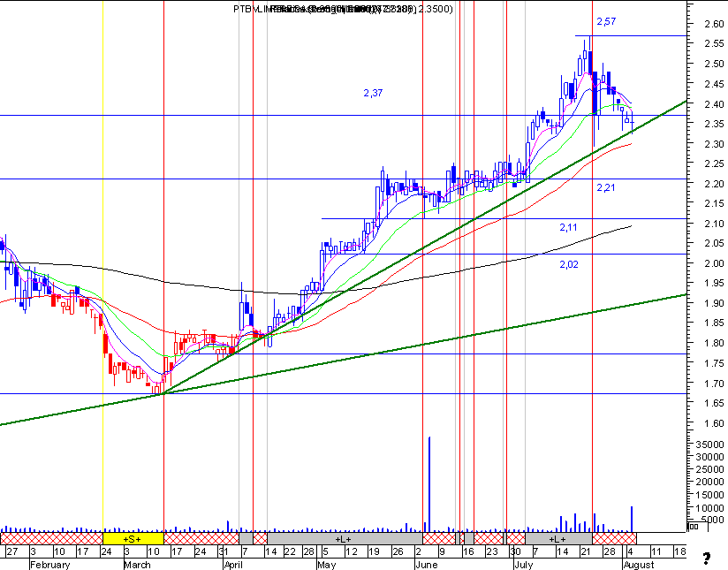Image resolution: width=728 pixels, height=570 pixels.
Task: Click the 1.80 price axis value
Action: point(714,343)
